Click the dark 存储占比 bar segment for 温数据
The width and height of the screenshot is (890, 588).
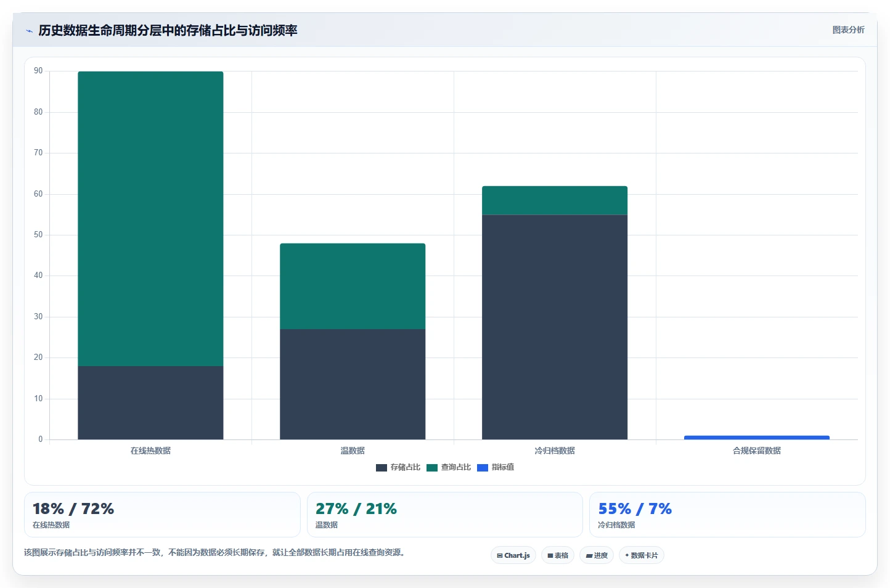[x=353, y=385]
